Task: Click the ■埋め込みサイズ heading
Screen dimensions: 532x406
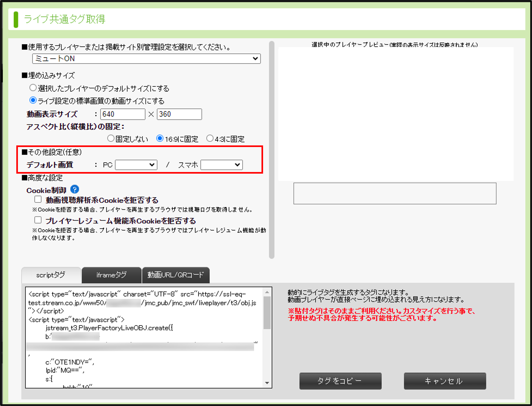Action: point(48,75)
